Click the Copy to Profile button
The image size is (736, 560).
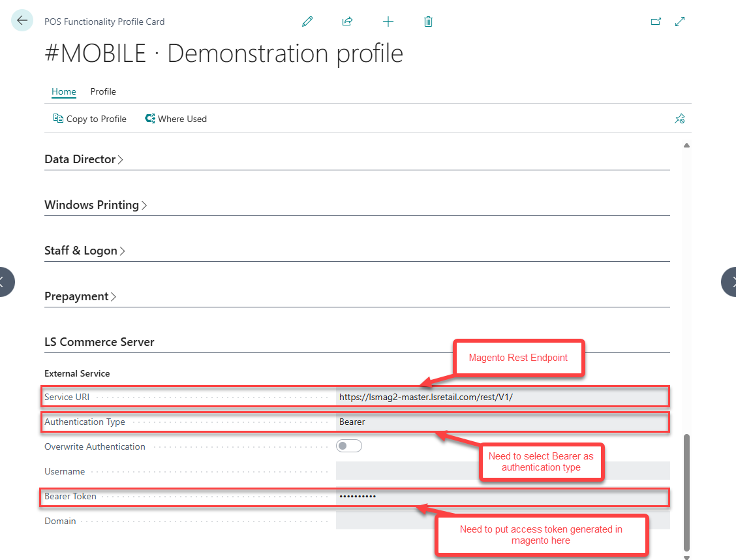pos(90,119)
